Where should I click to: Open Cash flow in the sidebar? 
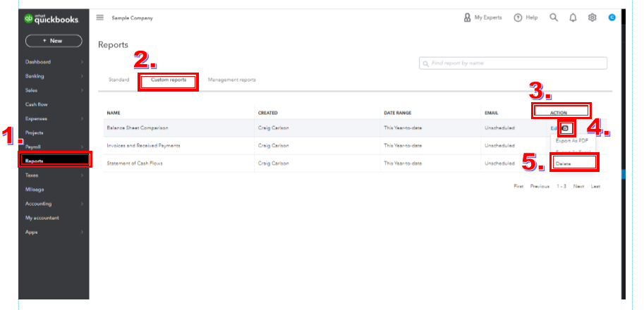[37, 104]
